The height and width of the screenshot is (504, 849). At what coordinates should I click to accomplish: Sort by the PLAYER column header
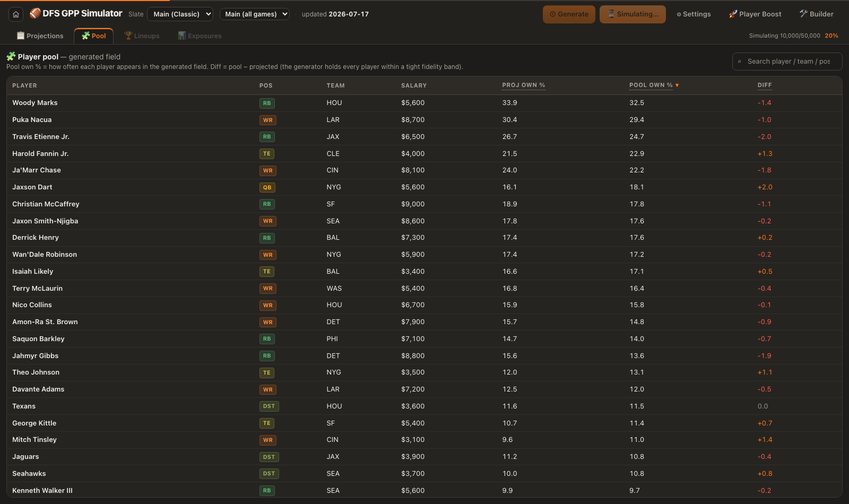click(x=24, y=85)
